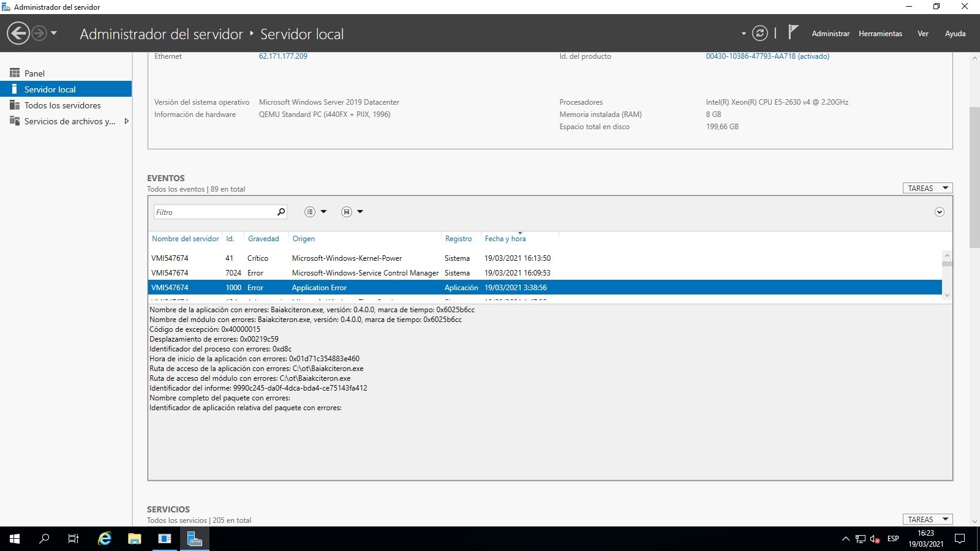
Task: Click the Server Manager taskbar icon
Action: (195, 539)
